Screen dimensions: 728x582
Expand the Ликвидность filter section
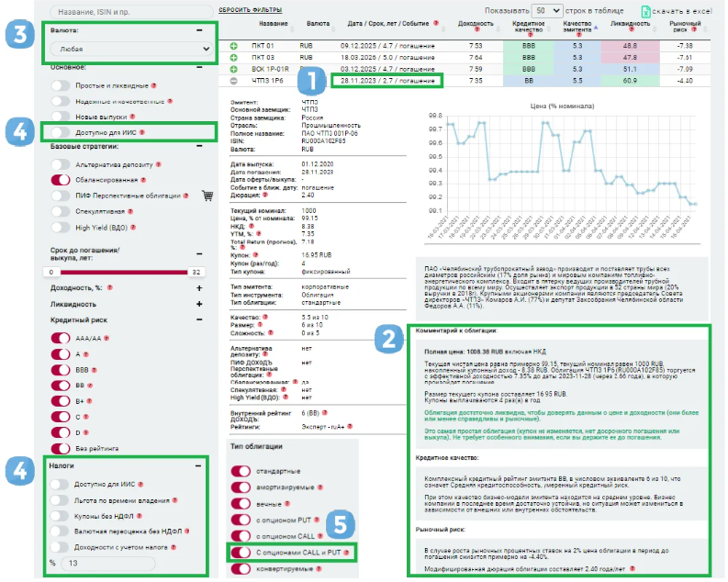click(x=199, y=303)
